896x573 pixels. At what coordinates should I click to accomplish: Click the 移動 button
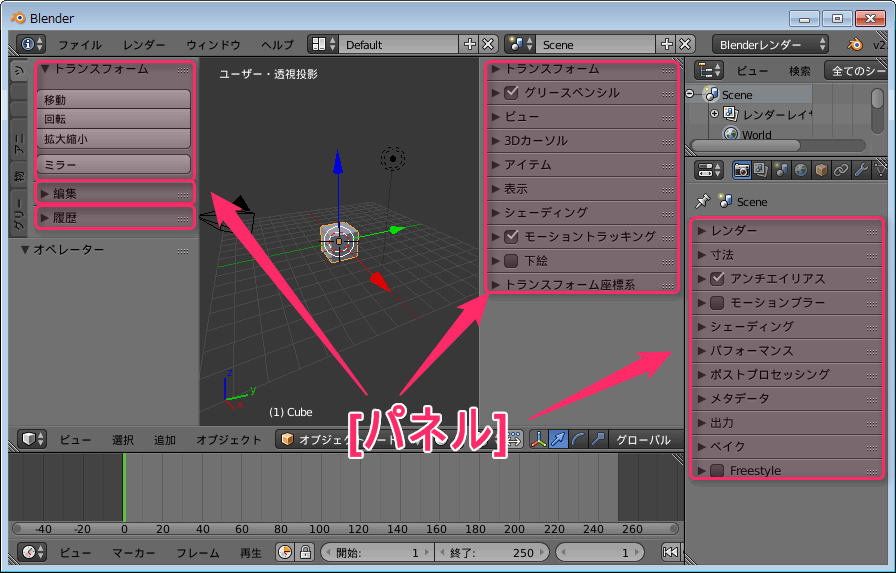(x=113, y=99)
